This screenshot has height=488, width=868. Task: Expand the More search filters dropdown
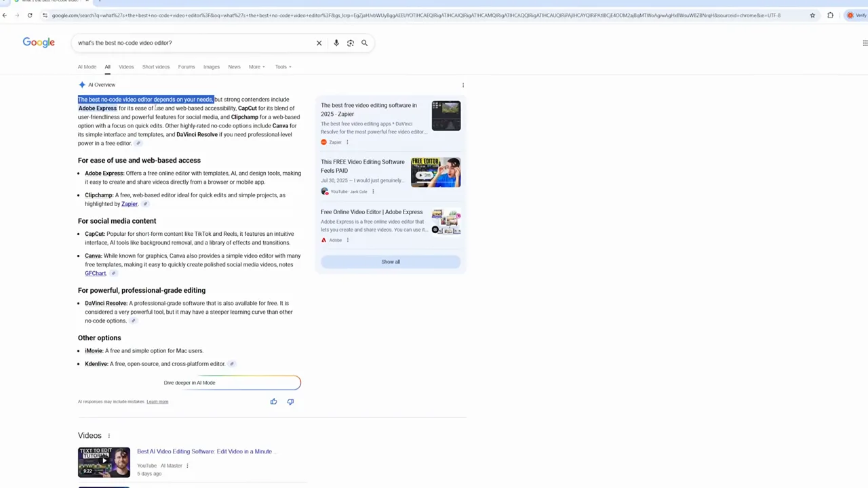tap(256, 66)
